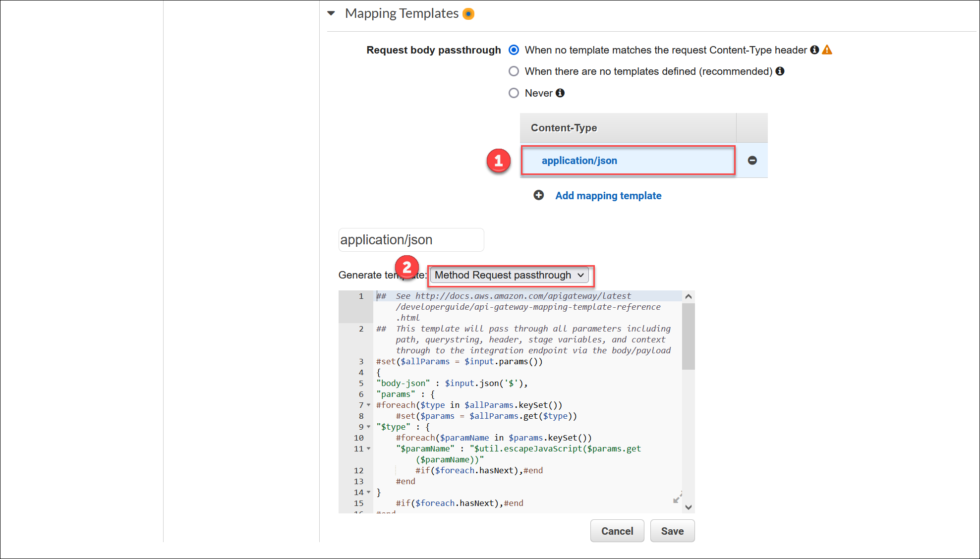Open the Method Request passthrough dropdown
This screenshot has width=980, height=559.
click(x=509, y=275)
